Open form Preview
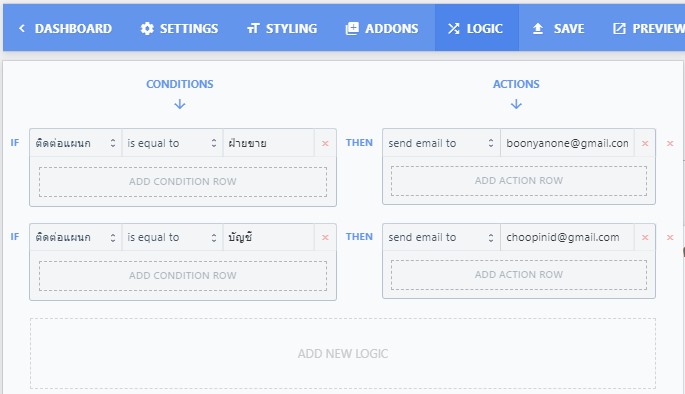Viewport: 685px width, 394px height. pyautogui.click(x=648, y=28)
